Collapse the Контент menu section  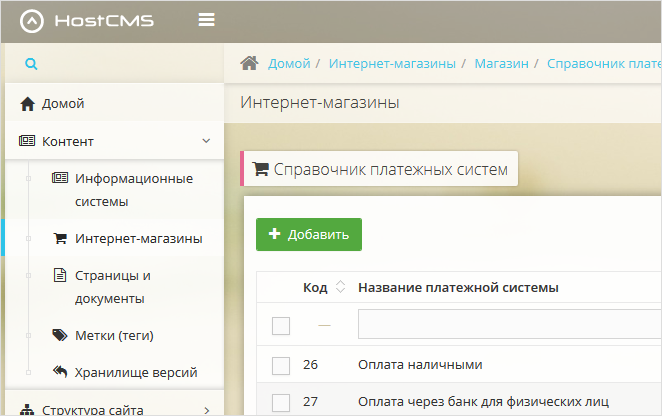click(206, 141)
